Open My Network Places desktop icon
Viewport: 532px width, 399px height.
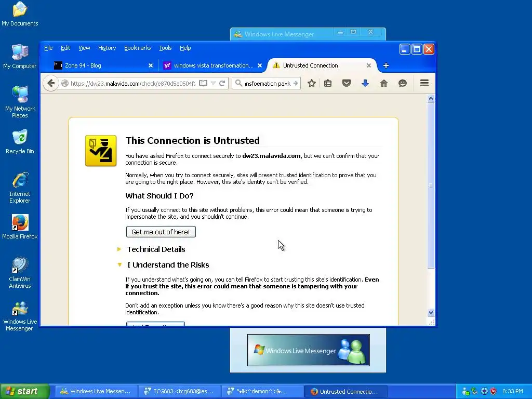coord(20,102)
